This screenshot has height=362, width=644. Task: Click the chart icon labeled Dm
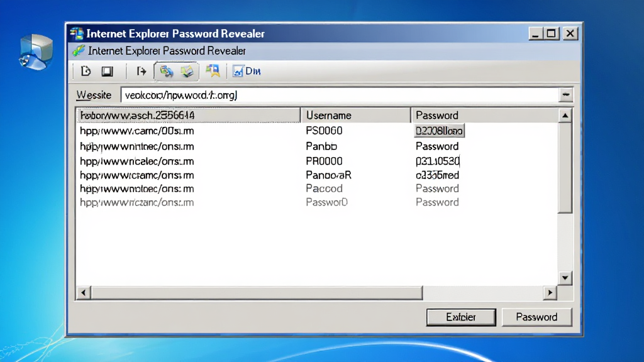point(247,72)
